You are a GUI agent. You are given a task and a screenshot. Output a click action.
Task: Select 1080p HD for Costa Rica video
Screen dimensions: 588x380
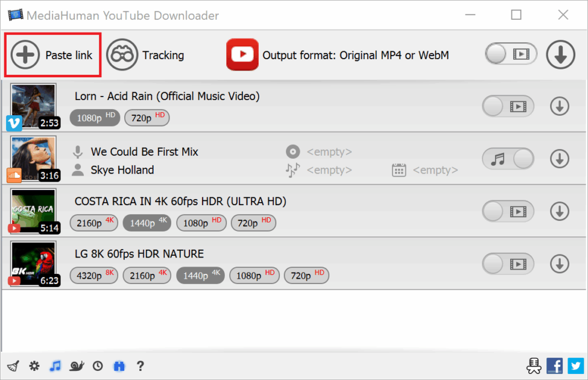coord(201,223)
